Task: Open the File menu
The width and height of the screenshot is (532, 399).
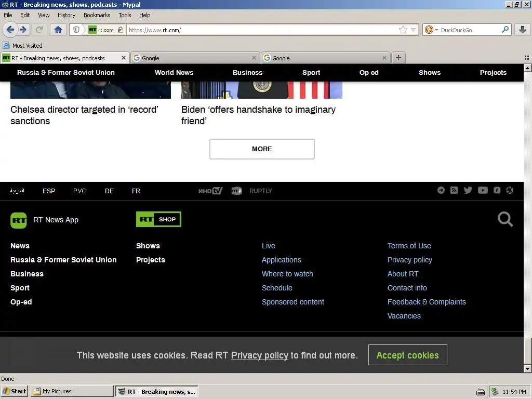Action: click(x=8, y=15)
